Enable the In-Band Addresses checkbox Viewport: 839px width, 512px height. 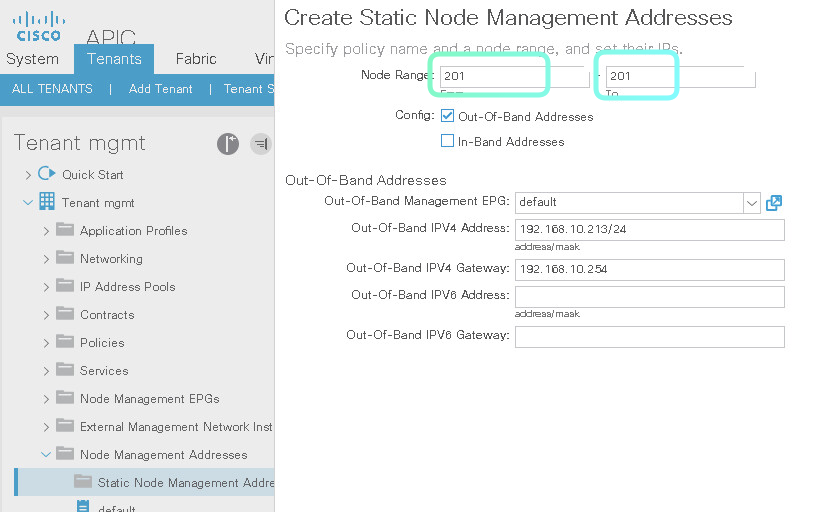click(x=447, y=142)
